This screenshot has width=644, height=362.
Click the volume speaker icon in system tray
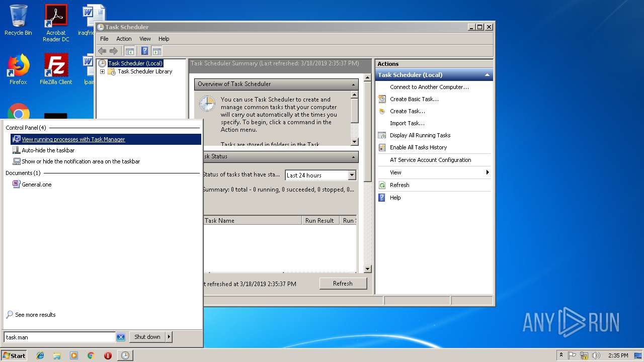[597, 355]
